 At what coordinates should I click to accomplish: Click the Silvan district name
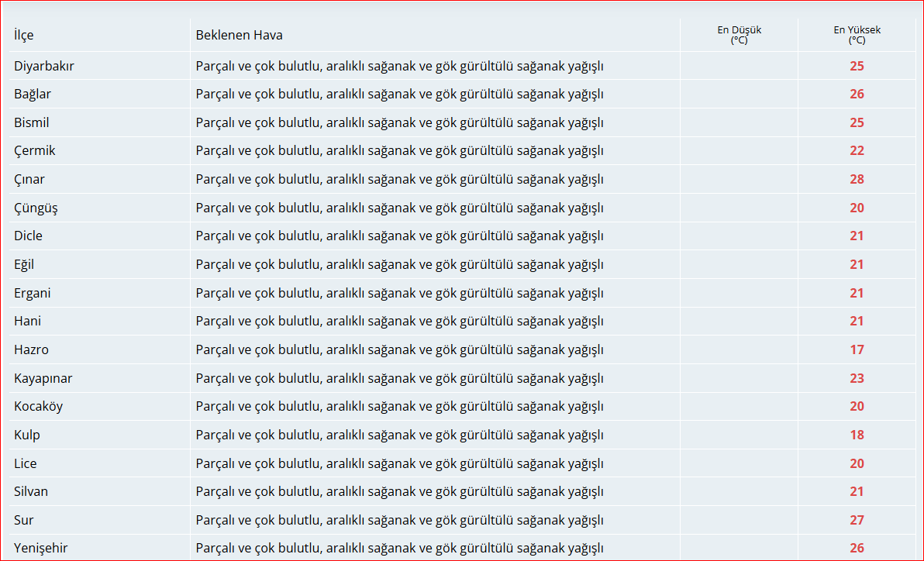[x=31, y=491]
